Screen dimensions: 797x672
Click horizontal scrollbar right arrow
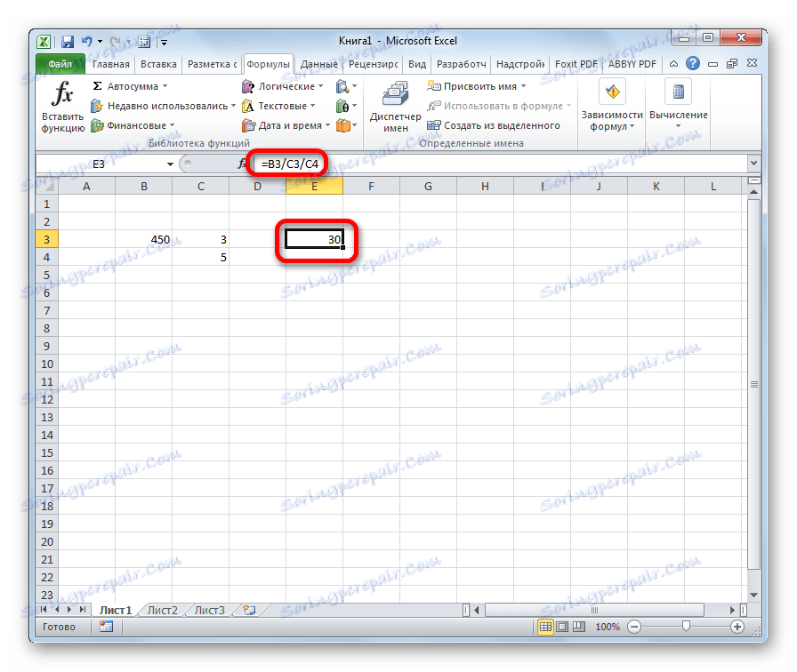(x=732, y=610)
